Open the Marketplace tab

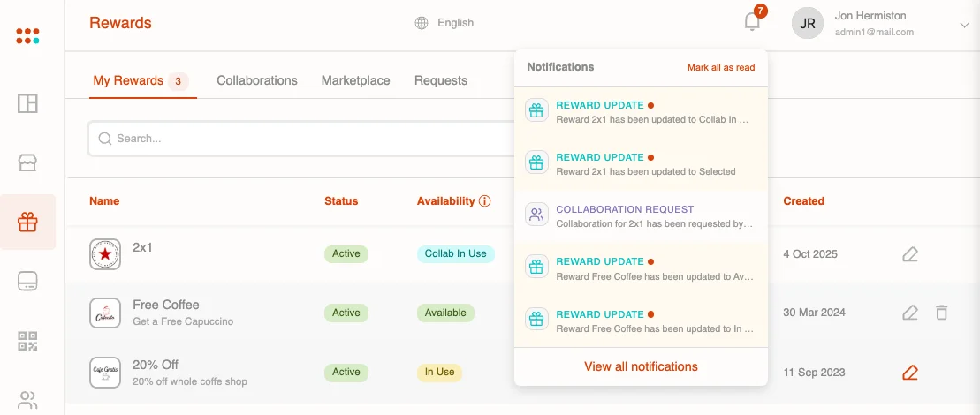[355, 80]
